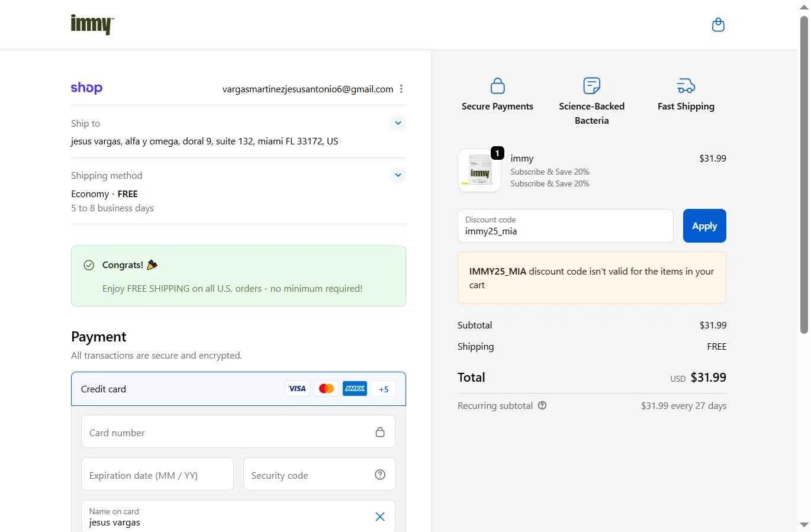Screen dimensions: 811x532
Task: Click the immy product thumbnail
Action: (479, 170)
